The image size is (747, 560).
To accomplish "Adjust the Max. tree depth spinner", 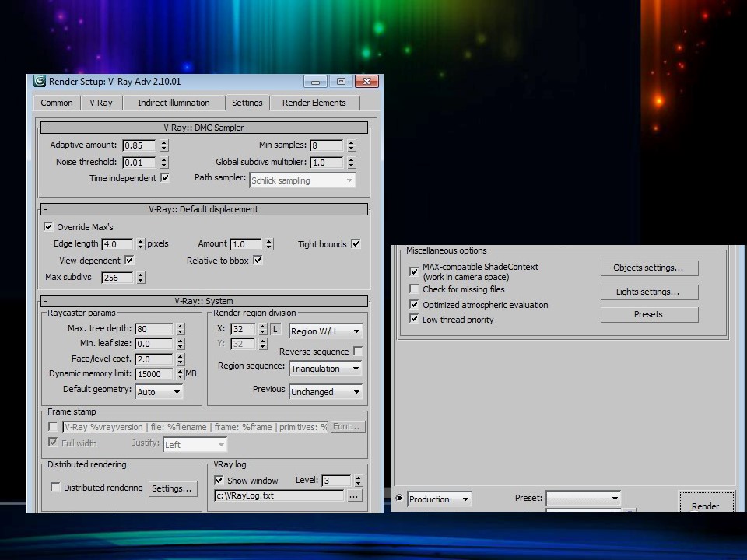I will [180, 329].
